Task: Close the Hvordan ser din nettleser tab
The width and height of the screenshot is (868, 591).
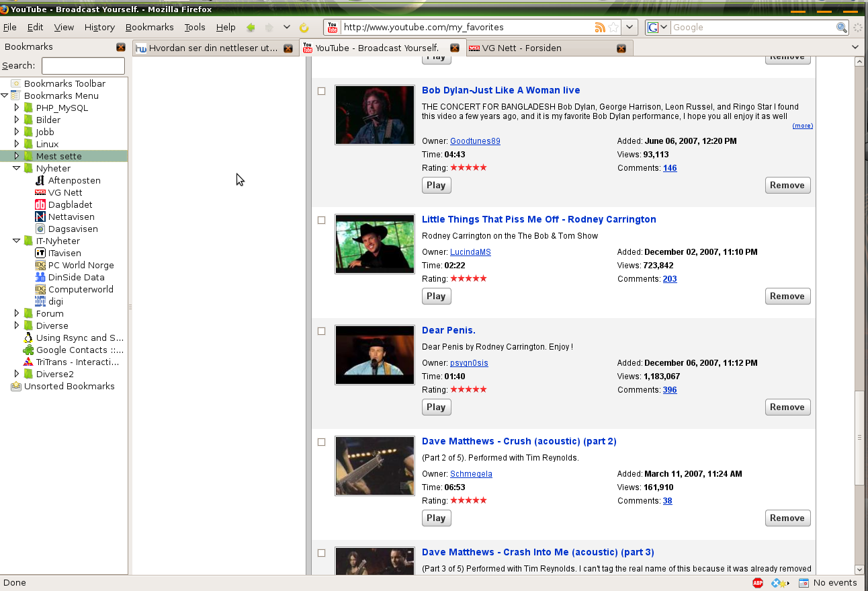Action: pyautogui.click(x=288, y=48)
